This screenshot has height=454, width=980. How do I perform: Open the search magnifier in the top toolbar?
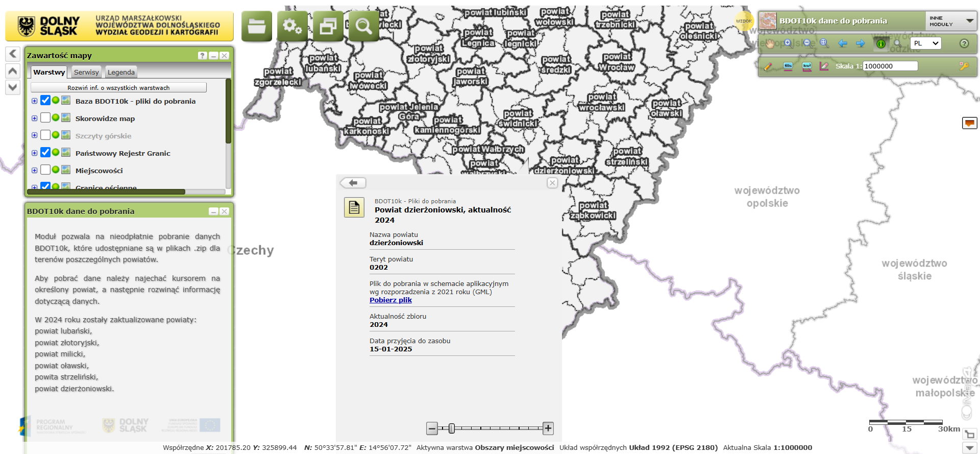(x=363, y=26)
